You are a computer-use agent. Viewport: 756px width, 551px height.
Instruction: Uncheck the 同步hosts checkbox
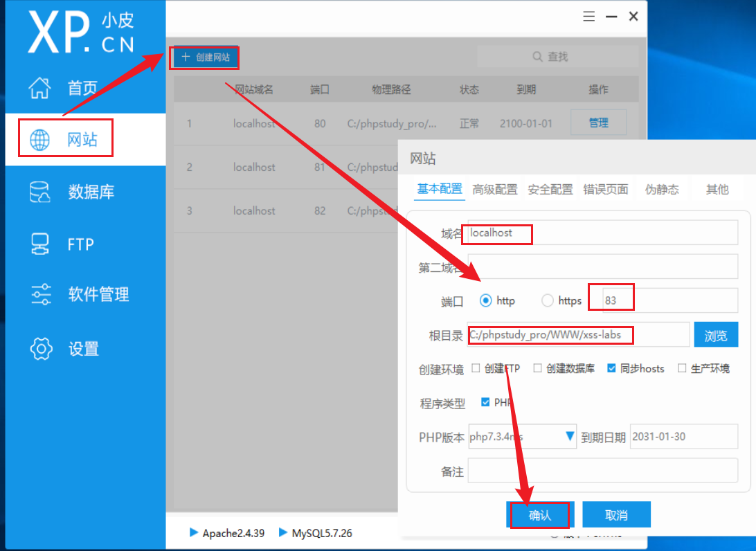611,368
